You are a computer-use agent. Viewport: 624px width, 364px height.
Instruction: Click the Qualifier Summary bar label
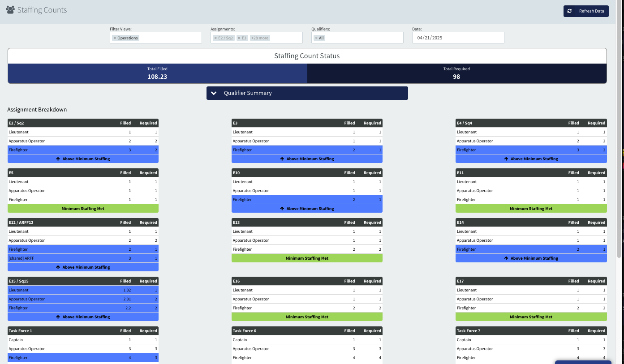point(248,93)
